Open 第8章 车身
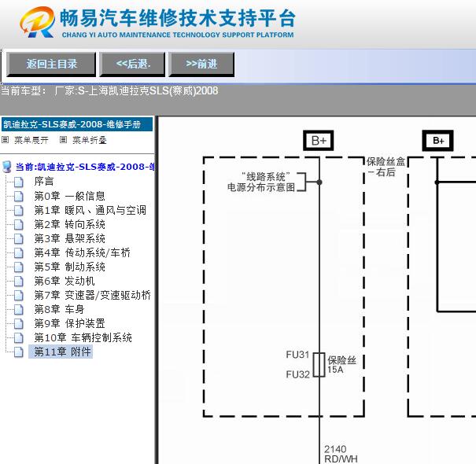Viewport: 476px width, 464px height. click(59, 309)
